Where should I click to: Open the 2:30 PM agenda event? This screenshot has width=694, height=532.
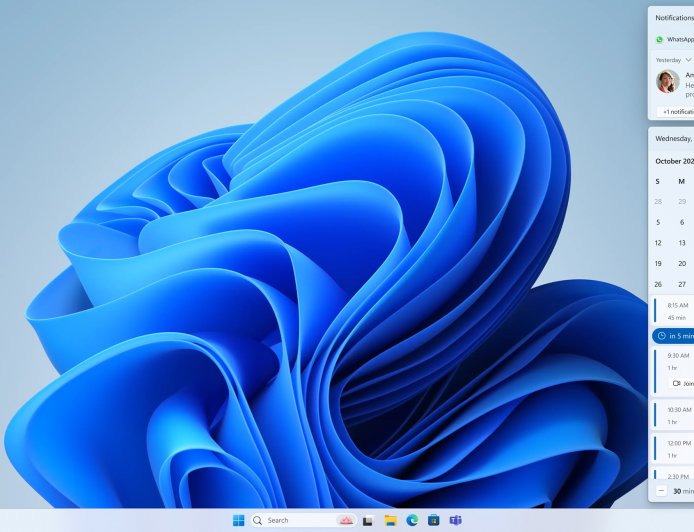(673, 474)
